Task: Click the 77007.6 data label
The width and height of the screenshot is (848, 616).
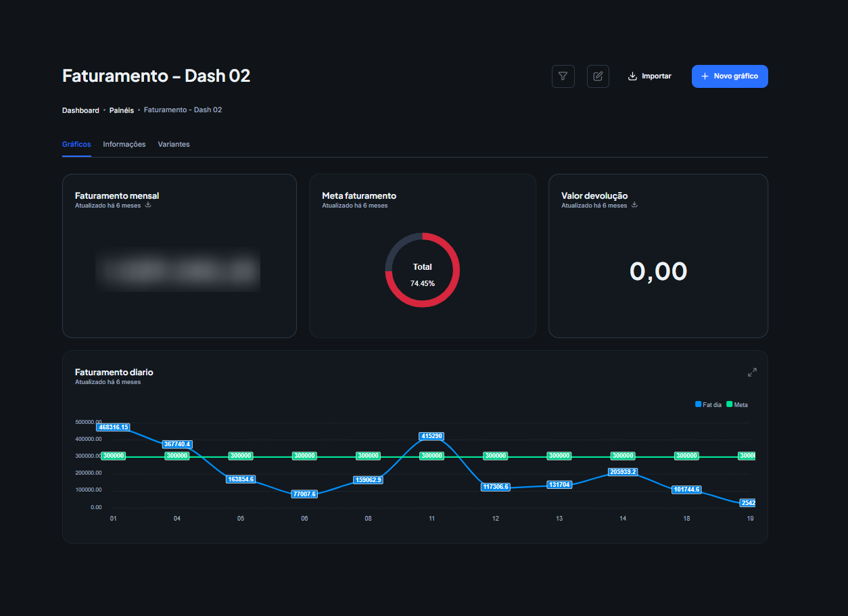Action: click(304, 494)
